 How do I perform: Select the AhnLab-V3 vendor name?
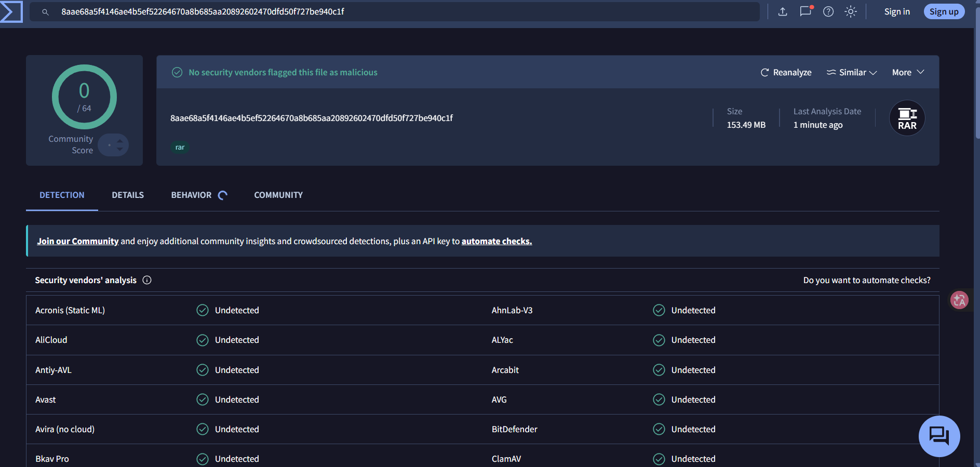tap(512, 310)
